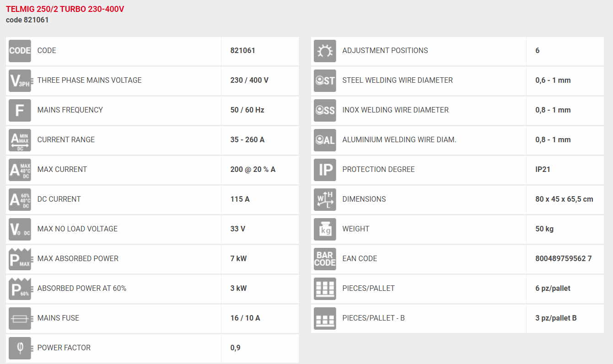This screenshot has height=364, width=613.
Task: Select the value 3 pz/pallet B
Action: click(556, 318)
